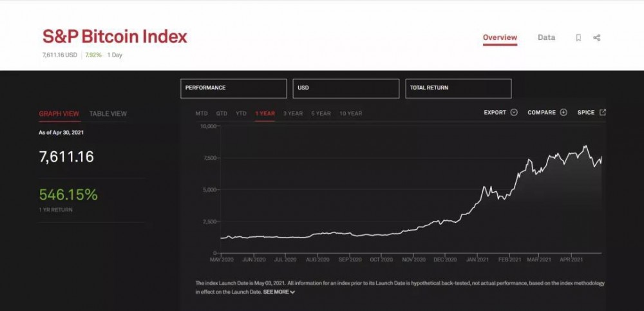Expand SEE MORE disclaimer text
The height and width of the screenshot is (311, 644).
pos(279,292)
